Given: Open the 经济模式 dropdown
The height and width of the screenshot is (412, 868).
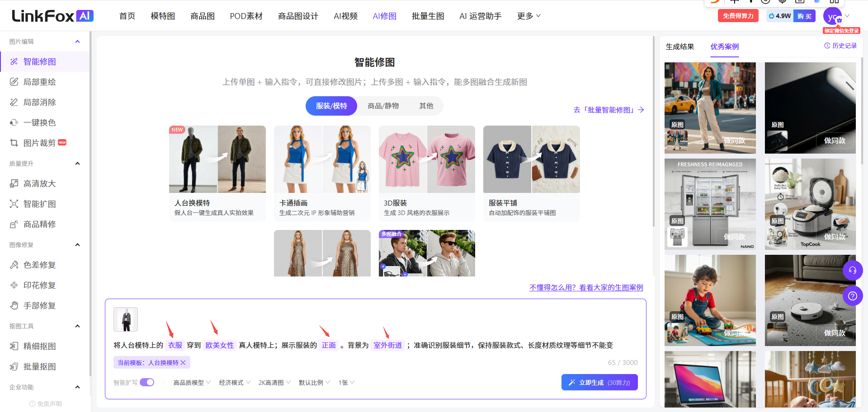Looking at the screenshot, I should point(235,383).
